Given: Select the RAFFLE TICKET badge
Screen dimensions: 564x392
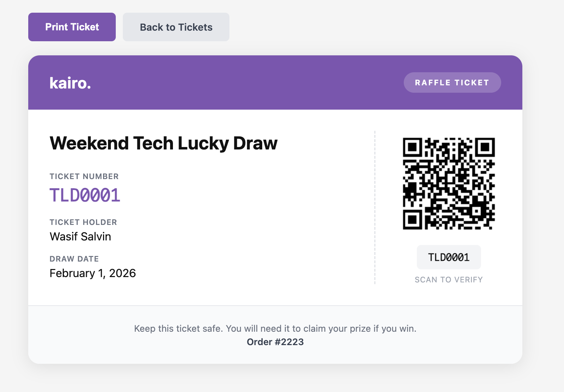Looking at the screenshot, I should tap(452, 82).
